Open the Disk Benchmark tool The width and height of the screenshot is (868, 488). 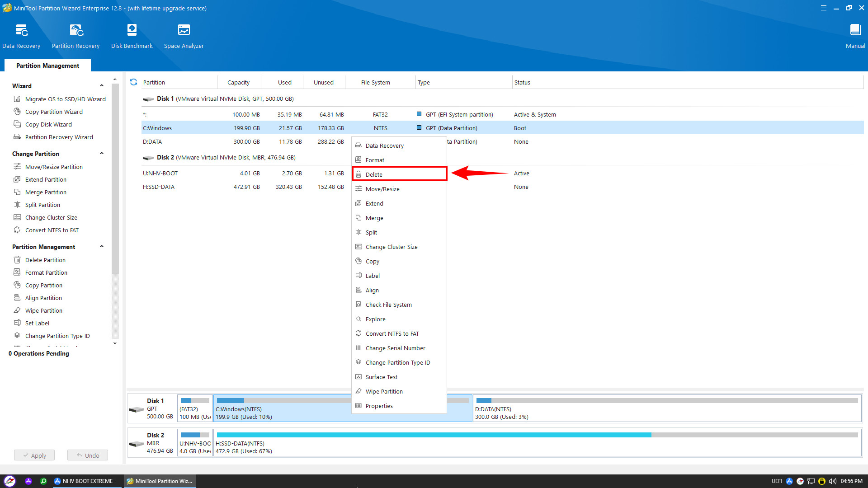132,30
